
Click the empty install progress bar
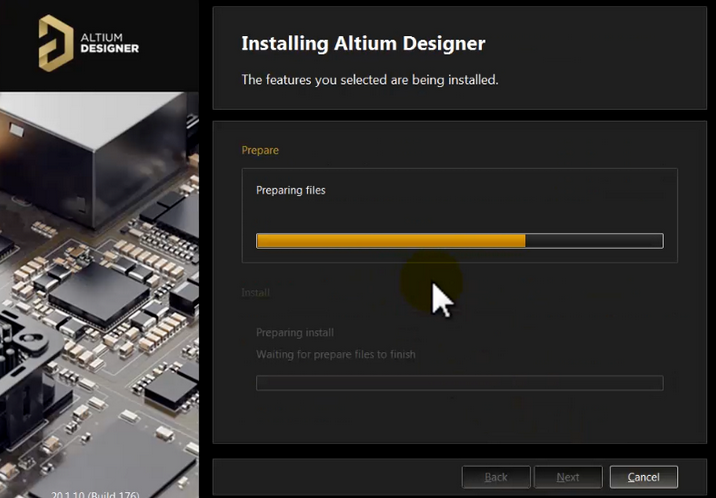pos(460,383)
